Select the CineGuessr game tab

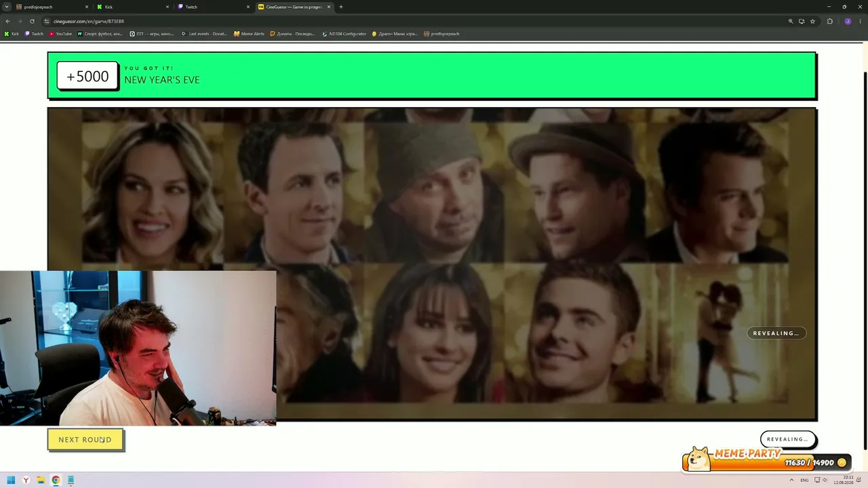[x=294, y=7]
